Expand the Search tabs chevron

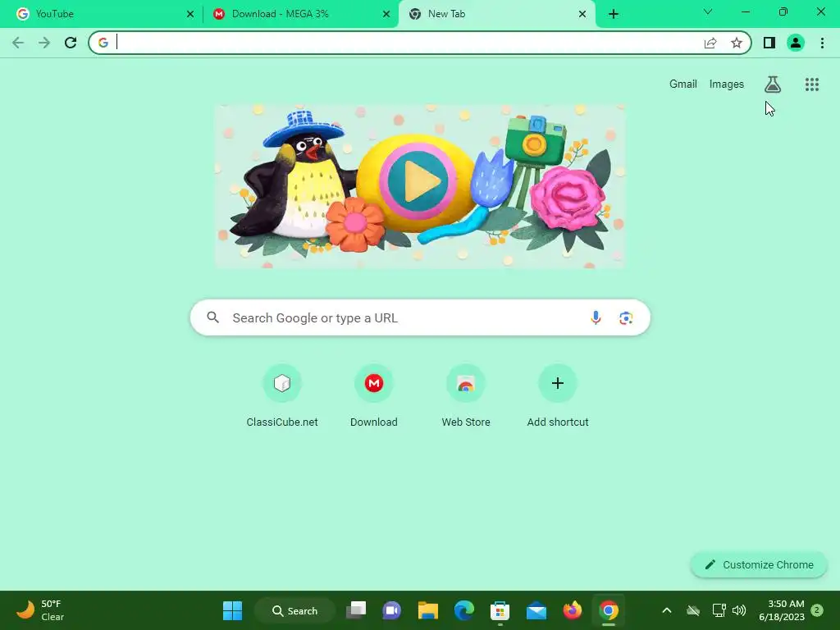tap(708, 11)
